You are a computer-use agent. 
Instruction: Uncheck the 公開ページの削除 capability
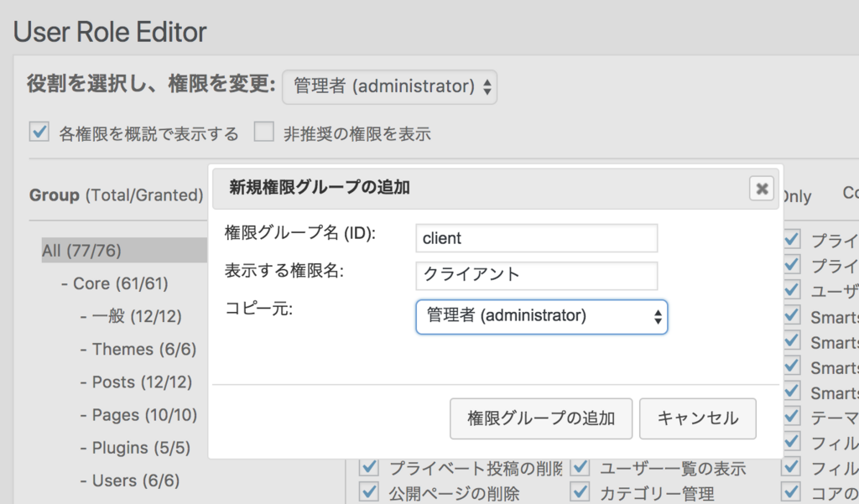tap(369, 492)
